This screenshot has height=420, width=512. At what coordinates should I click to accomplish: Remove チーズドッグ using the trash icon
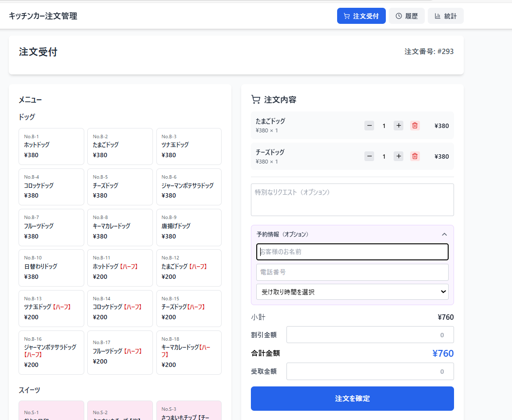pyautogui.click(x=415, y=156)
